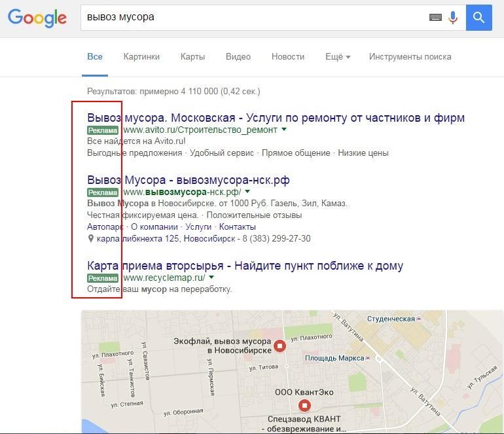Click the microphone voice search icon
The height and width of the screenshot is (434, 504).
tap(453, 18)
